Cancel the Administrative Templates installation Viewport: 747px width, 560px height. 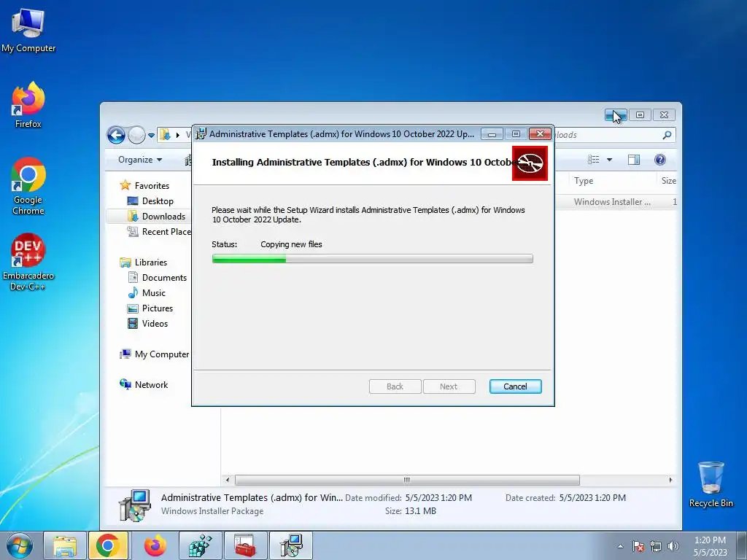point(515,386)
